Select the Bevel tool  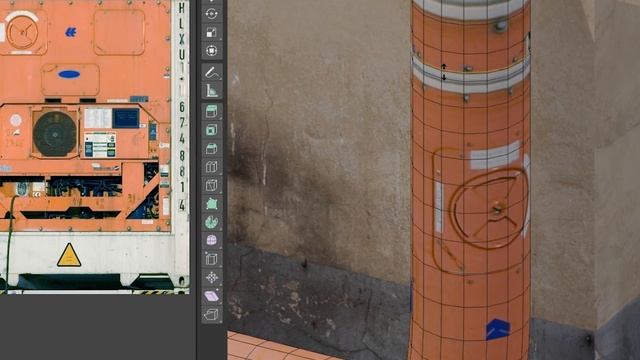pyautogui.click(x=211, y=148)
